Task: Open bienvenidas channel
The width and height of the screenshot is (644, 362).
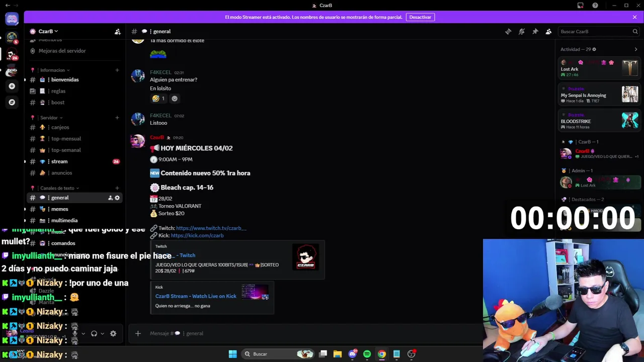Action: click(x=74, y=79)
